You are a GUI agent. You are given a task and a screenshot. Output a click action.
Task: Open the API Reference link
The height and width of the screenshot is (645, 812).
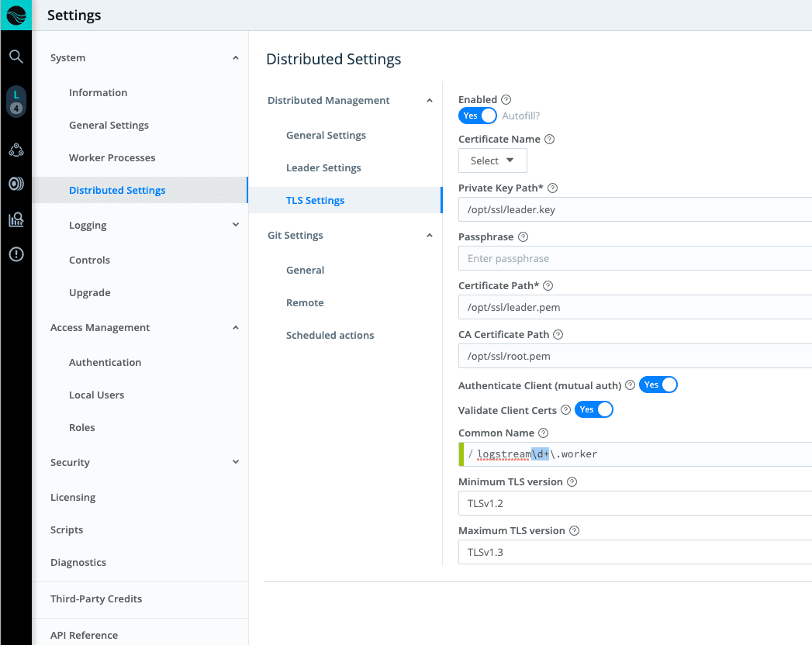click(84, 635)
